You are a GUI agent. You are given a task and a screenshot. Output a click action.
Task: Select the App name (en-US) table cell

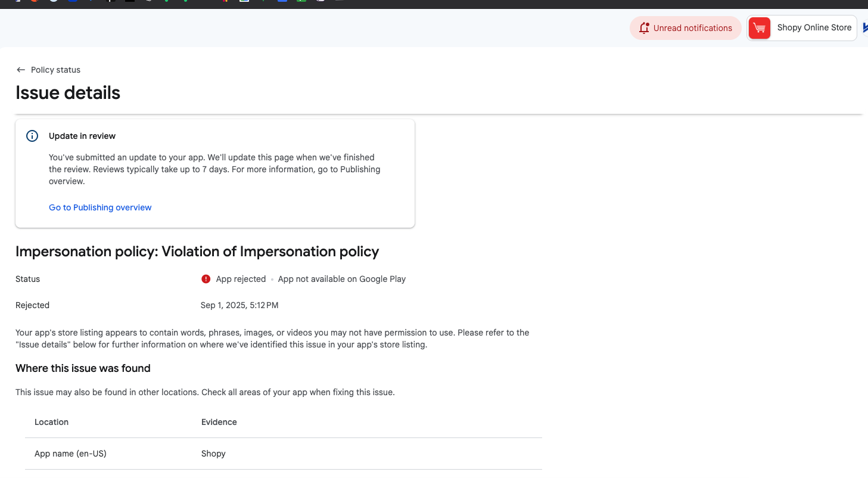[70, 454]
